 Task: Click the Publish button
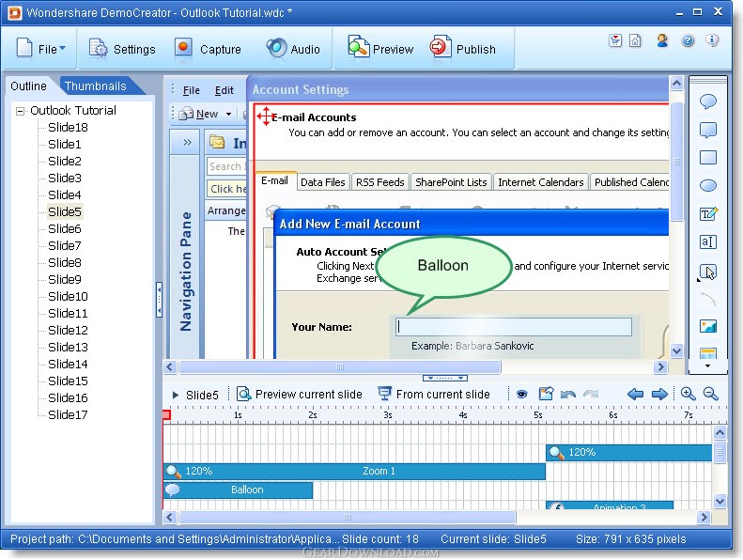[463, 49]
